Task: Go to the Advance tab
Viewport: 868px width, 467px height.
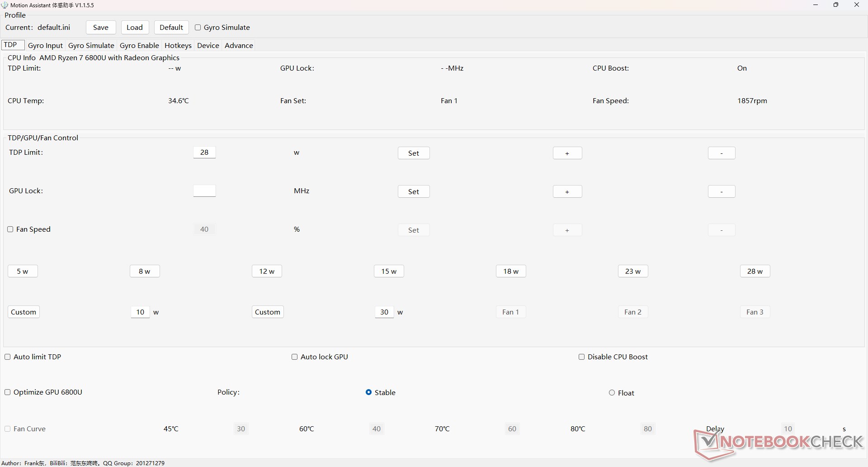Action: (239, 46)
